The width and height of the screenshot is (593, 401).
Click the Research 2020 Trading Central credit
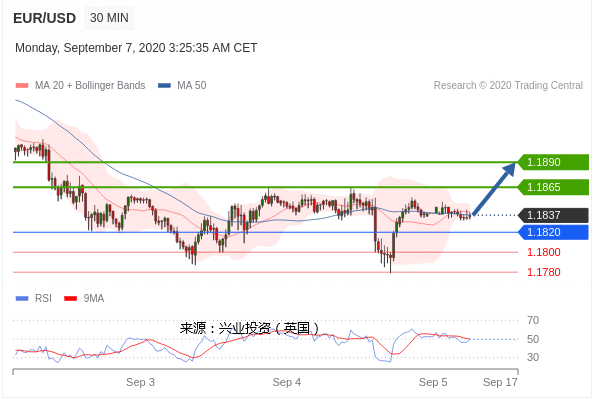(x=508, y=85)
